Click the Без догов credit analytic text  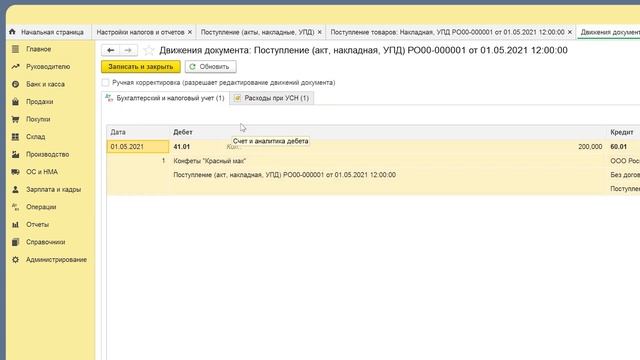click(625, 175)
